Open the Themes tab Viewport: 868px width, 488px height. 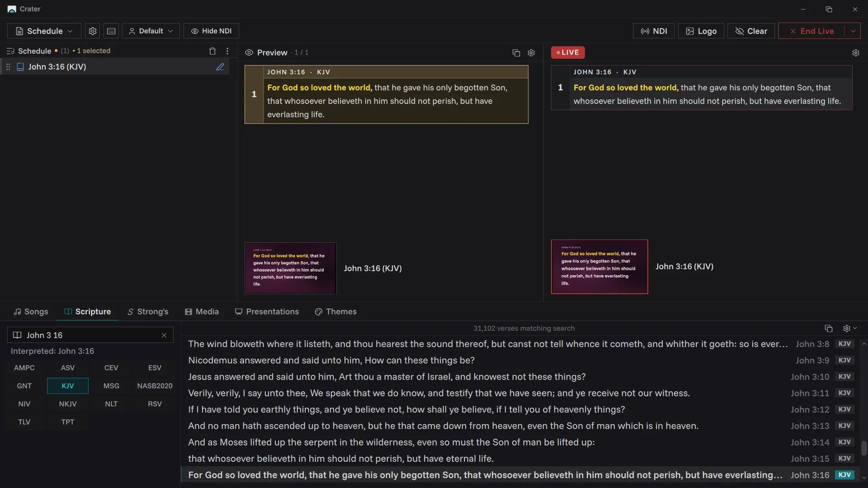tap(336, 312)
